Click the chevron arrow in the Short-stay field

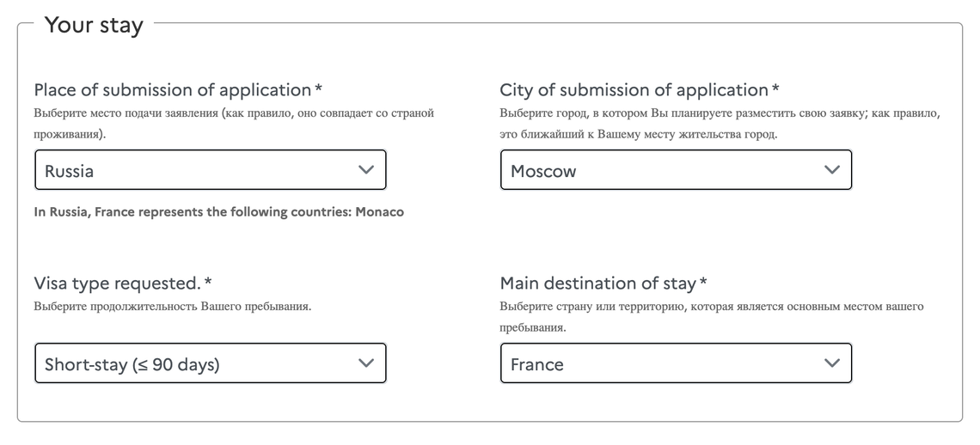(x=366, y=363)
